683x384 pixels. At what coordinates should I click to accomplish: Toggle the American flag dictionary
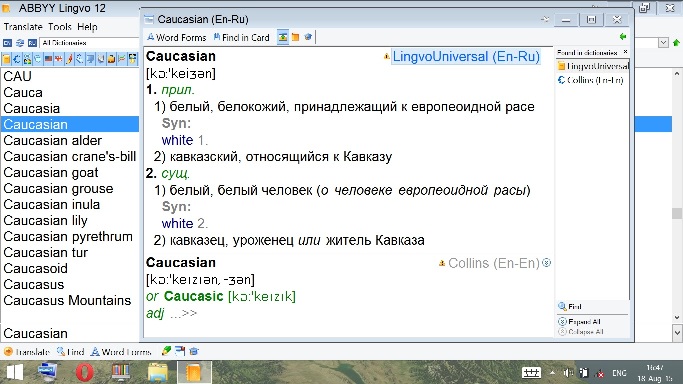click(48, 59)
